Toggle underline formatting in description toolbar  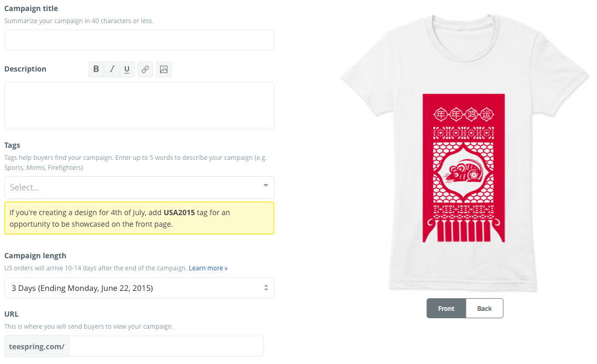point(127,69)
